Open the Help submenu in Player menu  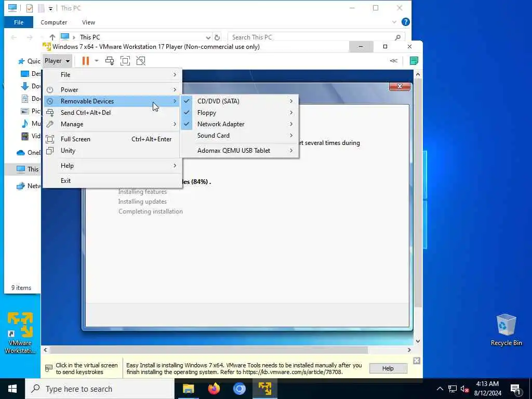coord(113,166)
